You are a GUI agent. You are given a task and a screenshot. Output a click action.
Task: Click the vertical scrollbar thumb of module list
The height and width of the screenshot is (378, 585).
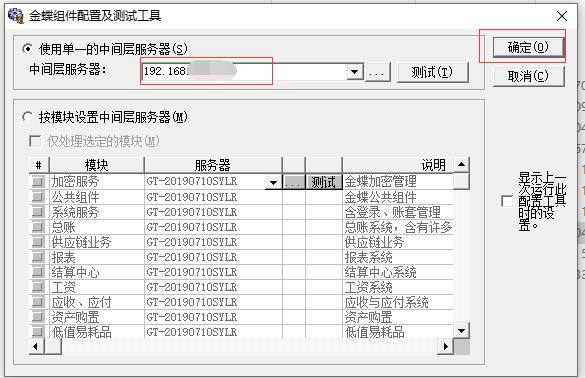(462, 181)
